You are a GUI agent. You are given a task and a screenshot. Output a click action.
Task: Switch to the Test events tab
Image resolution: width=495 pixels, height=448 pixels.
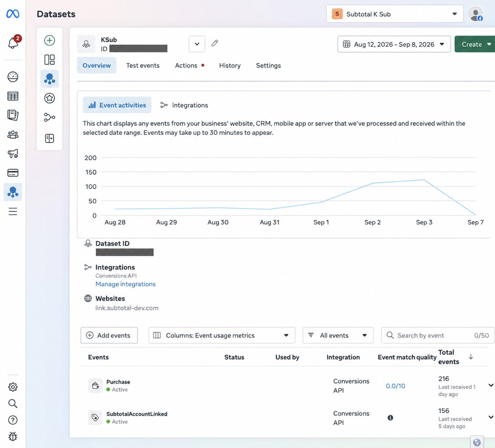(143, 65)
